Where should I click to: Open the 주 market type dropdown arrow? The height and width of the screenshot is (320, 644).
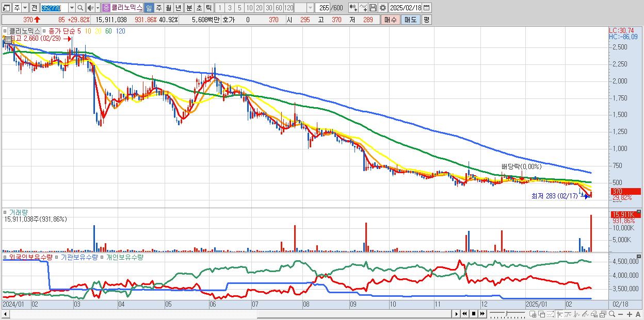point(25,8)
